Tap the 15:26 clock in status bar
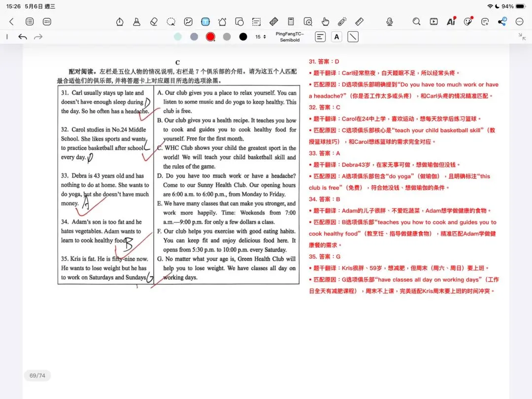532x399 pixels. pyautogui.click(x=14, y=6)
